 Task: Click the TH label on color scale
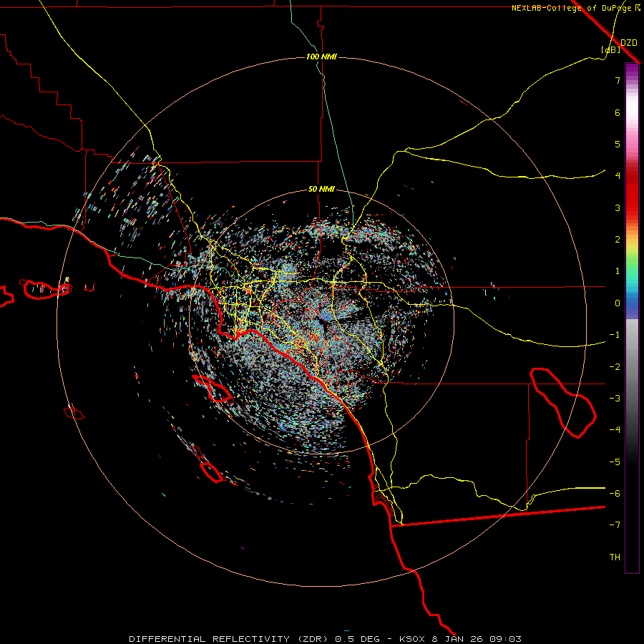(x=615, y=557)
